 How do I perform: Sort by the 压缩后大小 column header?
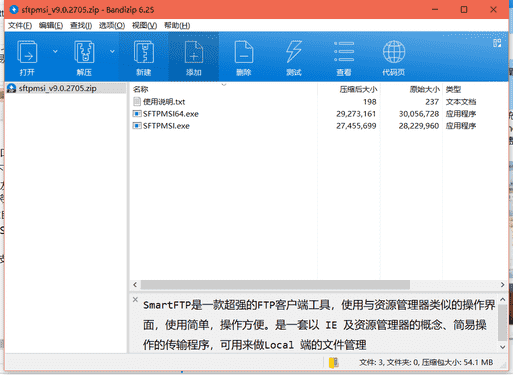(x=358, y=89)
